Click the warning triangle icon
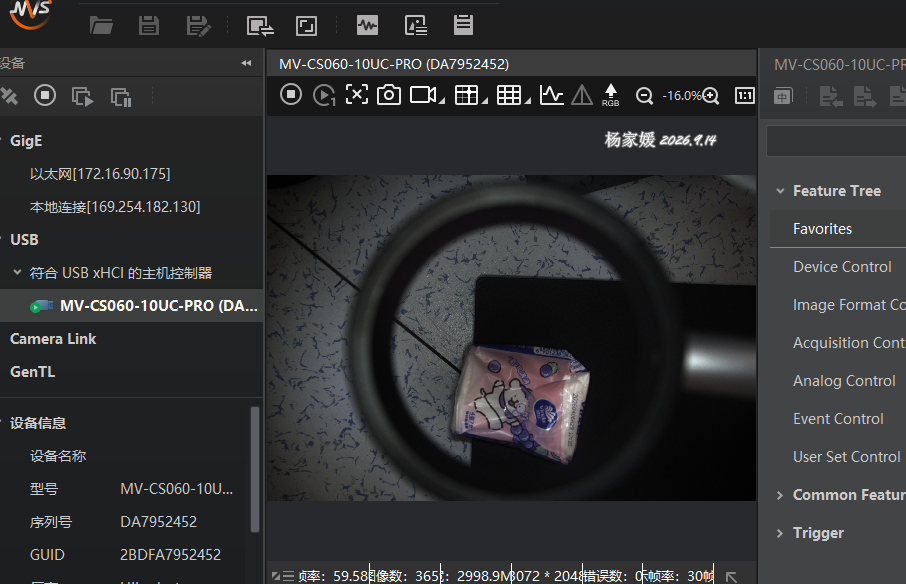The width and height of the screenshot is (906, 584). pyautogui.click(x=582, y=95)
